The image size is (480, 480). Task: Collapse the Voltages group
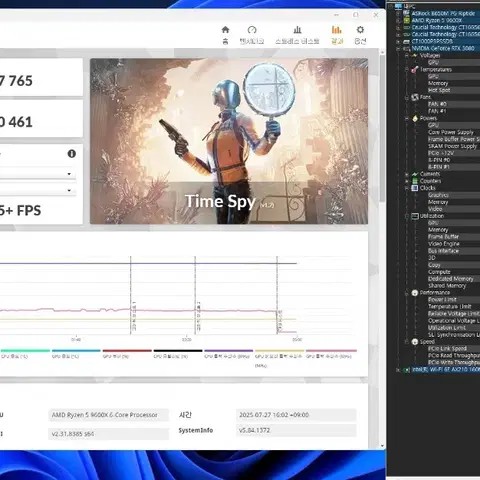tap(406, 55)
